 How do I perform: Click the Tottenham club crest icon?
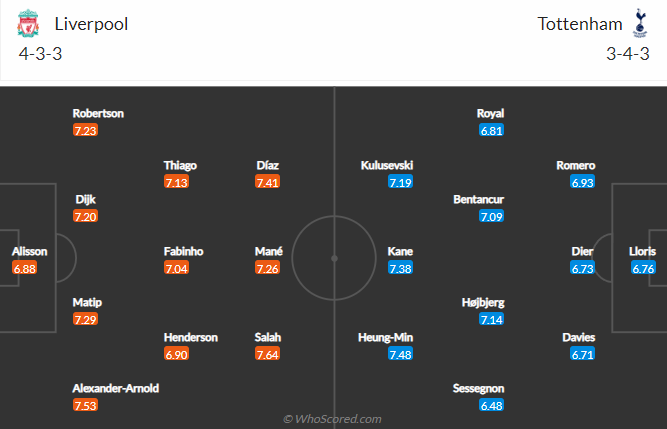pos(640,23)
